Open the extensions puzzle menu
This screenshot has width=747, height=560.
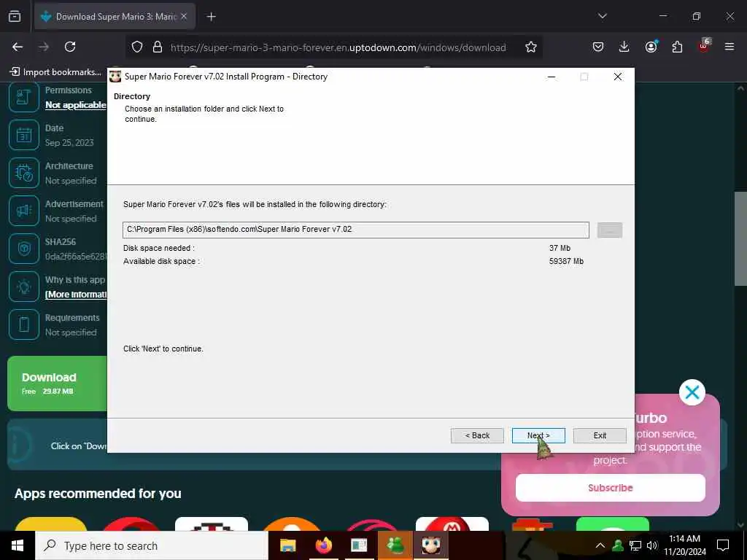[x=677, y=47]
